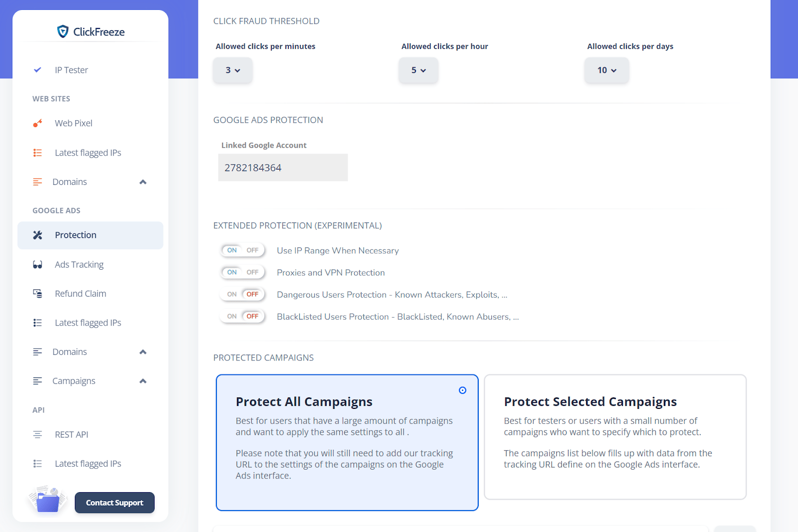Click the Protection tools icon

point(37,235)
